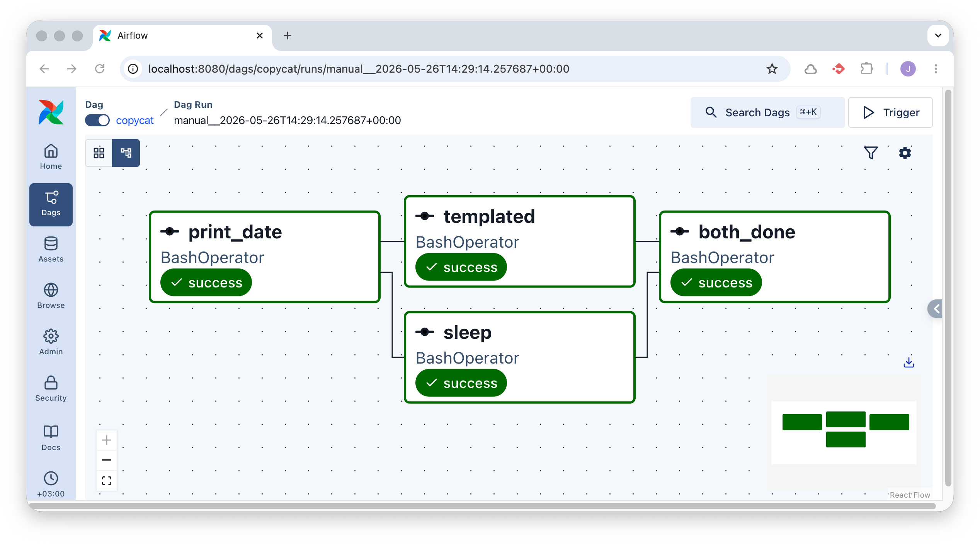Click the success badge on templated

pos(461,267)
